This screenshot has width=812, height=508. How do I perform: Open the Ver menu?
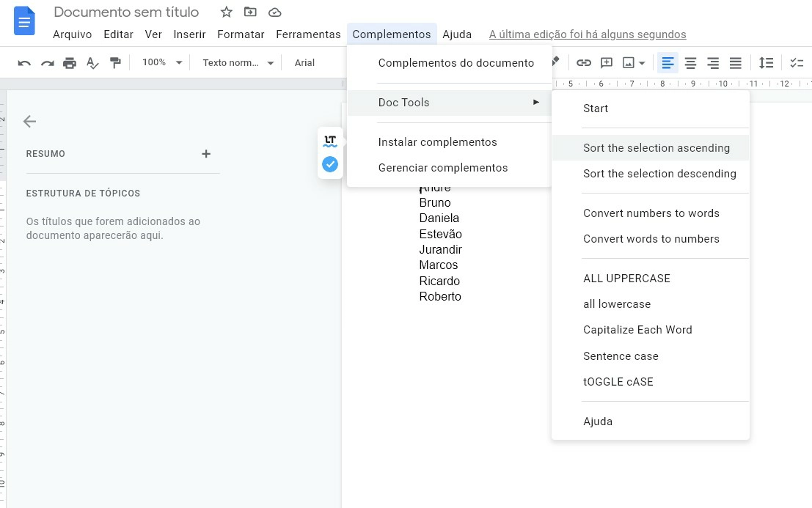[x=153, y=34]
